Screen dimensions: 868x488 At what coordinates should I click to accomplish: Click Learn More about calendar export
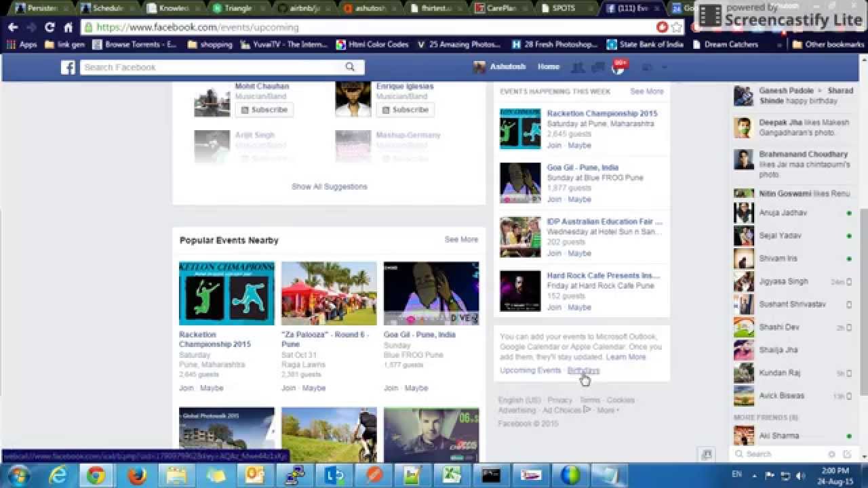626,357
